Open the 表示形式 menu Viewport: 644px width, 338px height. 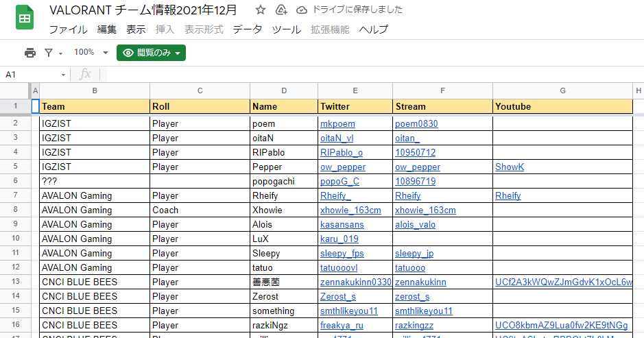click(x=204, y=29)
